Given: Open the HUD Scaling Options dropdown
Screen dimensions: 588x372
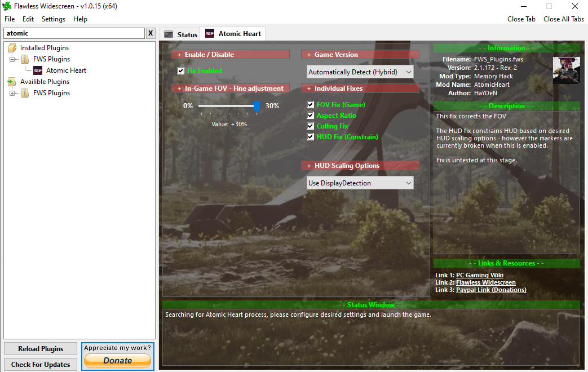Looking at the screenshot, I should pos(360,183).
